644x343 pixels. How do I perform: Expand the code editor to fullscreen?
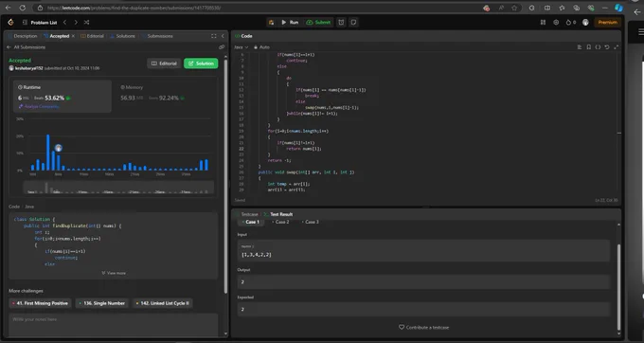click(616, 47)
